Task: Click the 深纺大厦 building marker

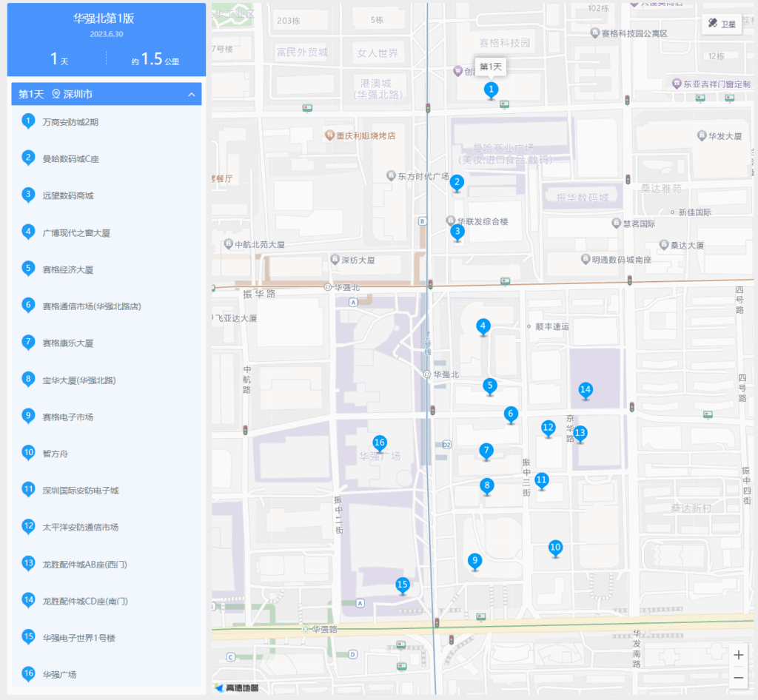Action: coord(335,260)
